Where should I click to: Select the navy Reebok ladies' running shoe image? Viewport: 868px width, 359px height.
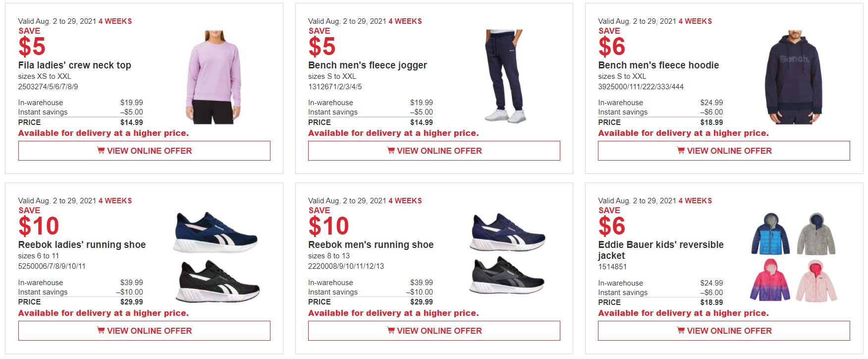pos(216,232)
